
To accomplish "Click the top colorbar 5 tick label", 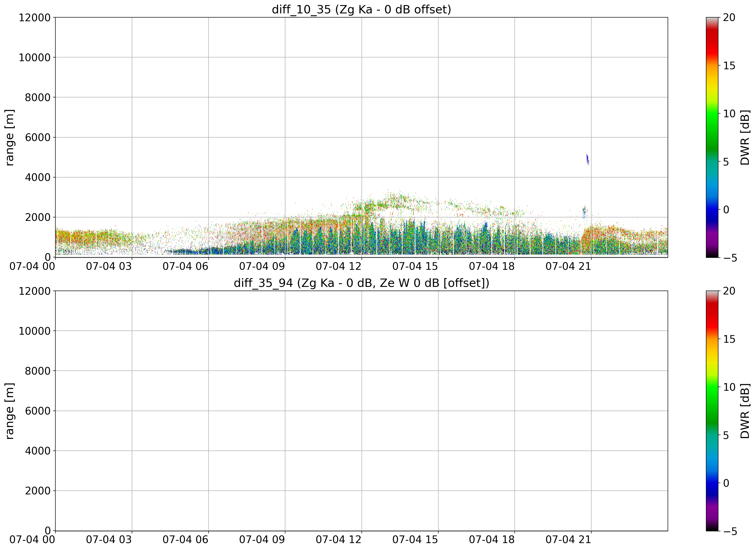I will [726, 162].
